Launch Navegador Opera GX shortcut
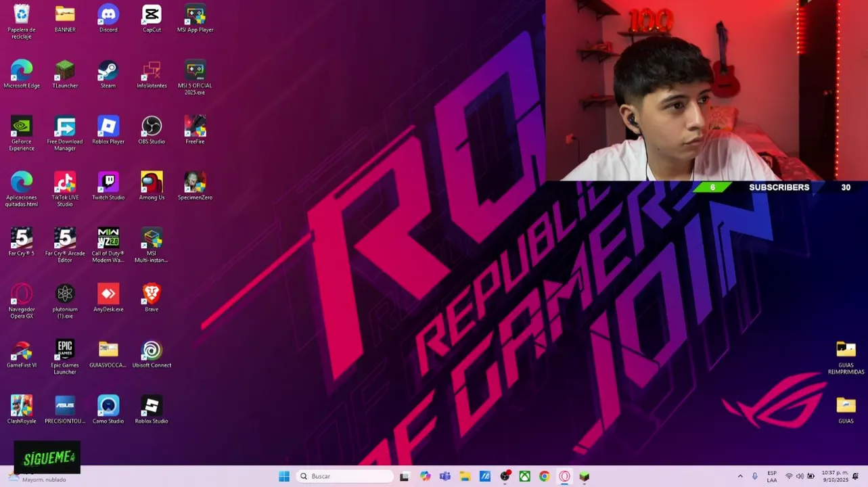Image resolution: width=868 pixels, height=487 pixels. (x=22, y=301)
